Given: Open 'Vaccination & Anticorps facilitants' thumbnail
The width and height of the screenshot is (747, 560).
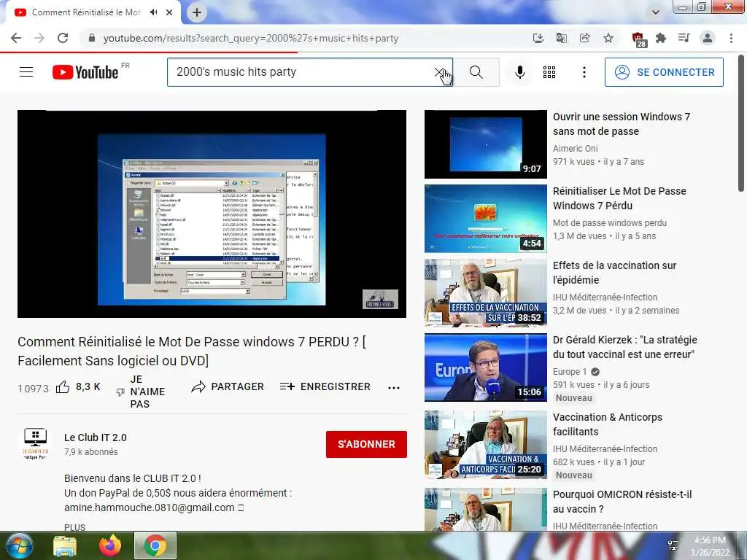Looking at the screenshot, I should [485, 444].
